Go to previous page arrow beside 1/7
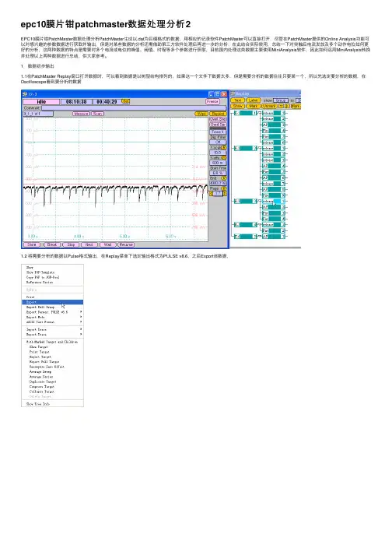 point(212,194)
